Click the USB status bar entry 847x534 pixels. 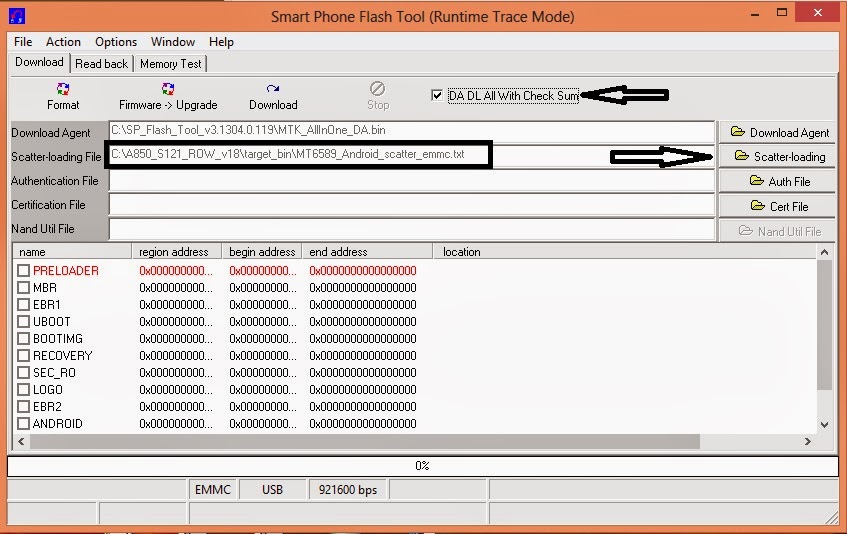pos(272,490)
